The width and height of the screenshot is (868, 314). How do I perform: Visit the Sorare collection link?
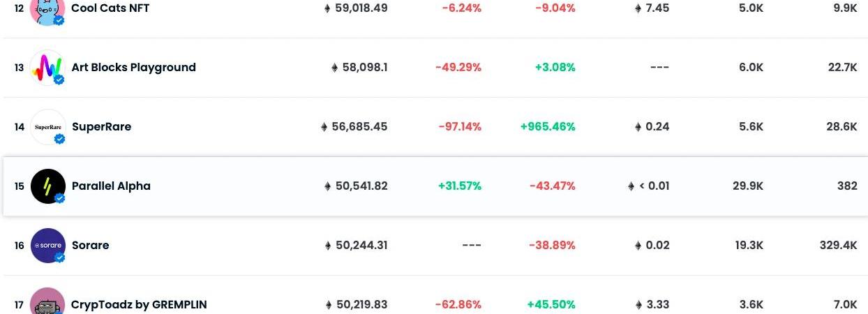tap(91, 246)
